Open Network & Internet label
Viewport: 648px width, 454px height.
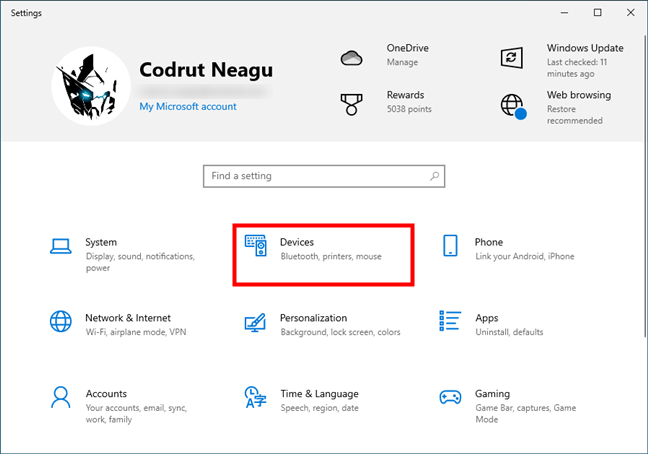click(x=128, y=318)
